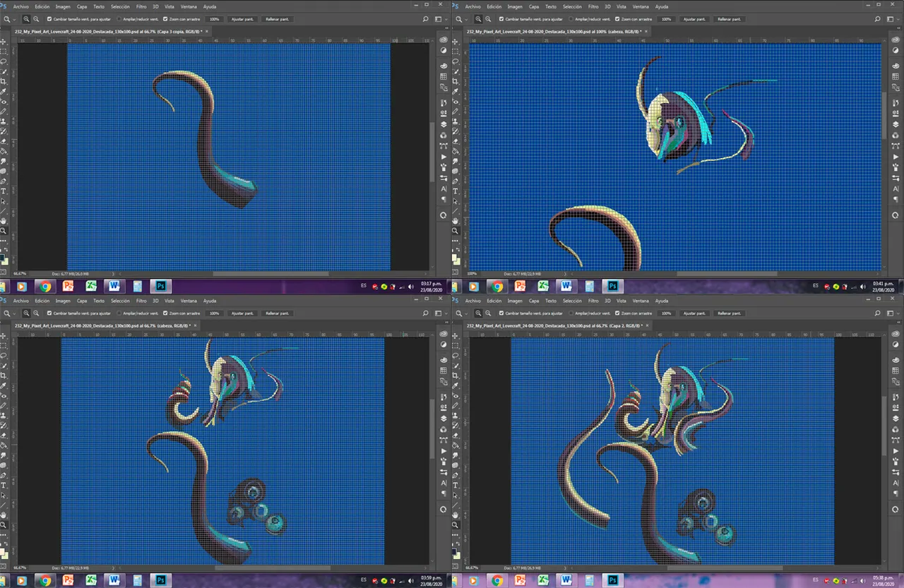
Task: Open Creative Cloud Libraries panel in top-right window
Action: [896, 39]
